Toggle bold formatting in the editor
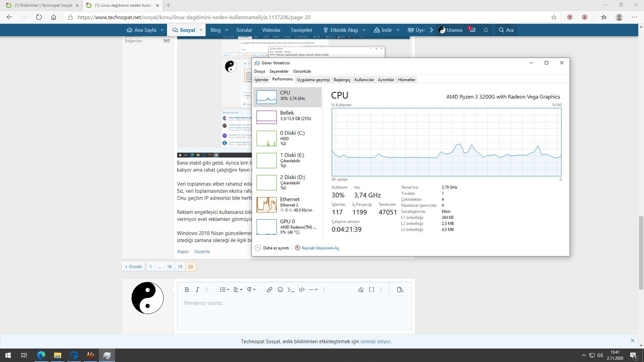 pos(187,290)
